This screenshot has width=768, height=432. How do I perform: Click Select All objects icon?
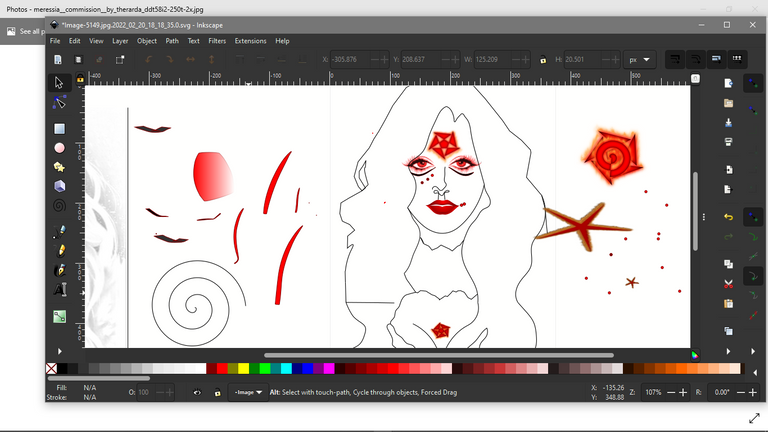(58, 60)
